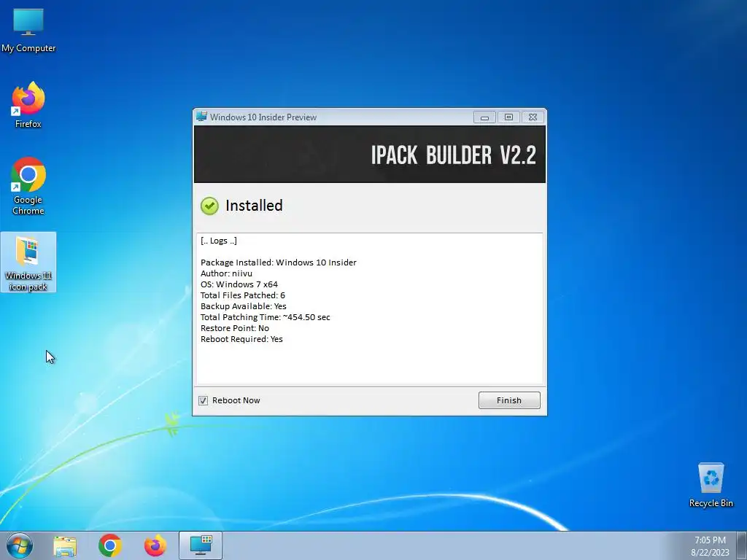The width and height of the screenshot is (747, 560).
Task: Open Windows Explorer from the taskbar
Action: tap(65, 545)
